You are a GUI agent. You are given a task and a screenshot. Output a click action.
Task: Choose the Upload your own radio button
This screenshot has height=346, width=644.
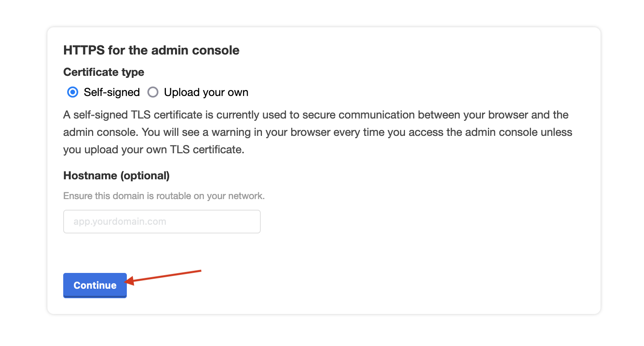click(153, 92)
